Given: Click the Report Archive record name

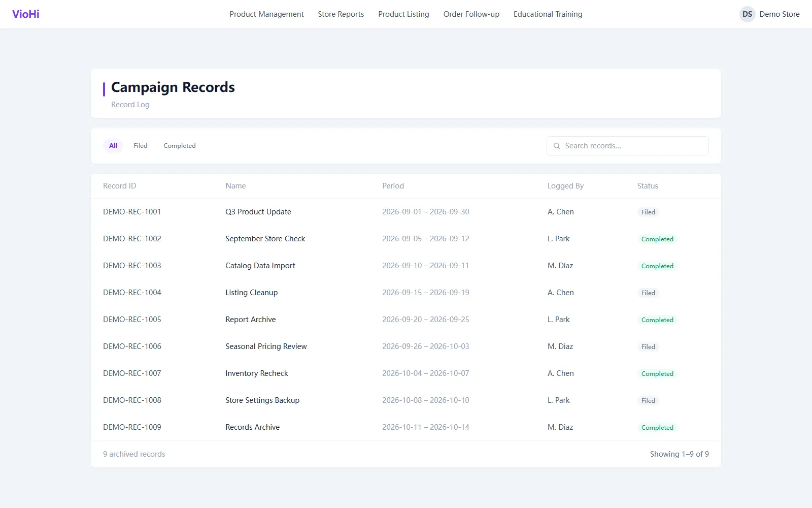Looking at the screenshot, I should tap(251, 320).
